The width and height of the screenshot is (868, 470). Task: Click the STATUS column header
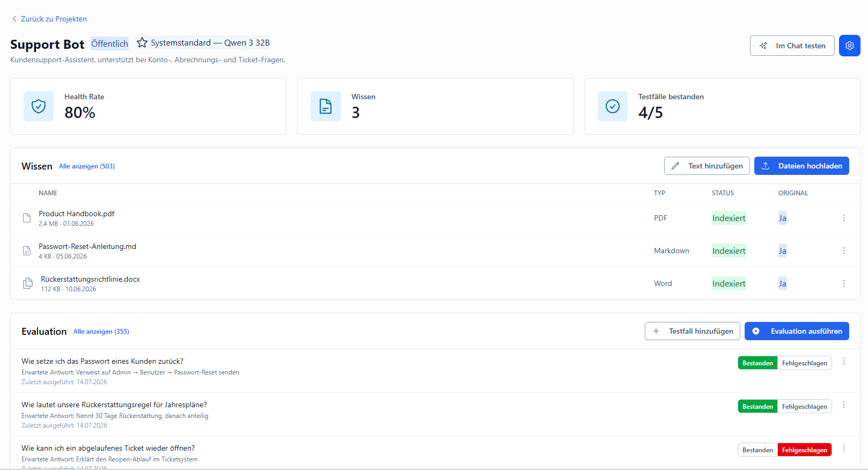tap(723, 193)
